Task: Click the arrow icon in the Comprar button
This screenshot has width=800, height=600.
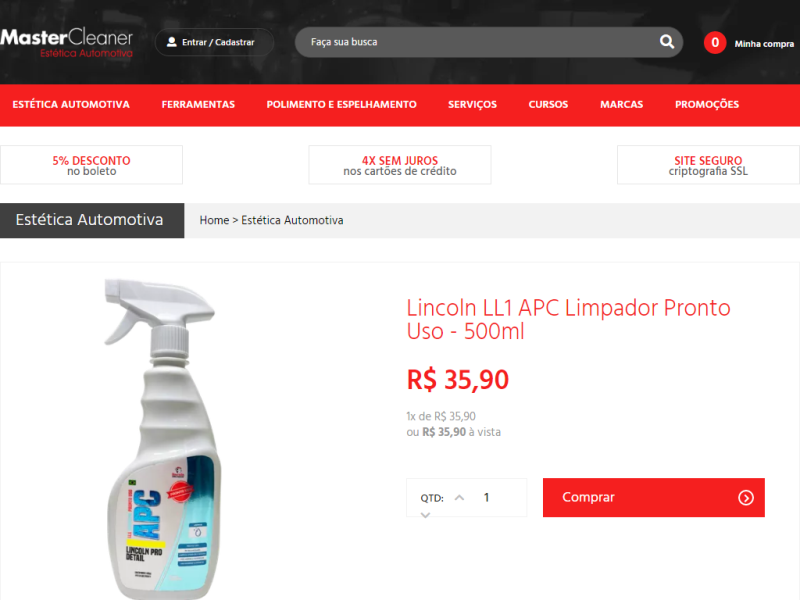Action: [746, 497]
